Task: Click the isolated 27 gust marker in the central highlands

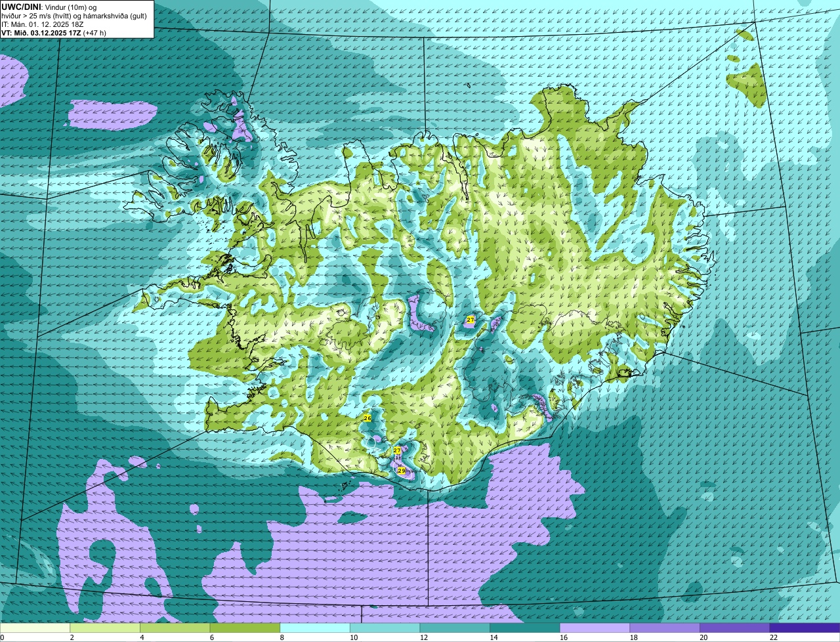Action: point(470,319)
